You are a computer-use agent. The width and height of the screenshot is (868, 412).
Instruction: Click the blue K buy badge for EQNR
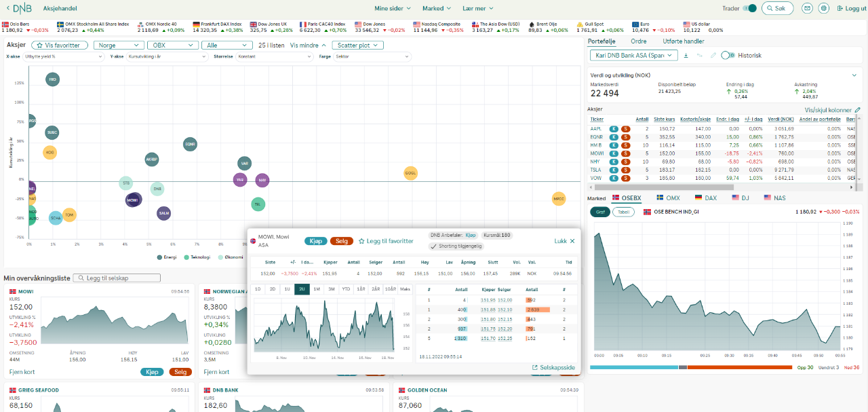coord(614,136)
